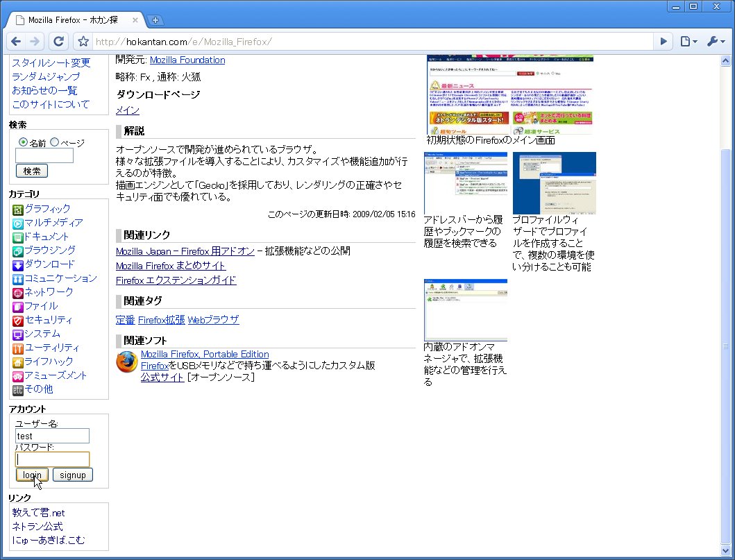Click the パスワード input field
This screenshot has width=735, height=560.
pyautogui.click(x=53, y=459)
